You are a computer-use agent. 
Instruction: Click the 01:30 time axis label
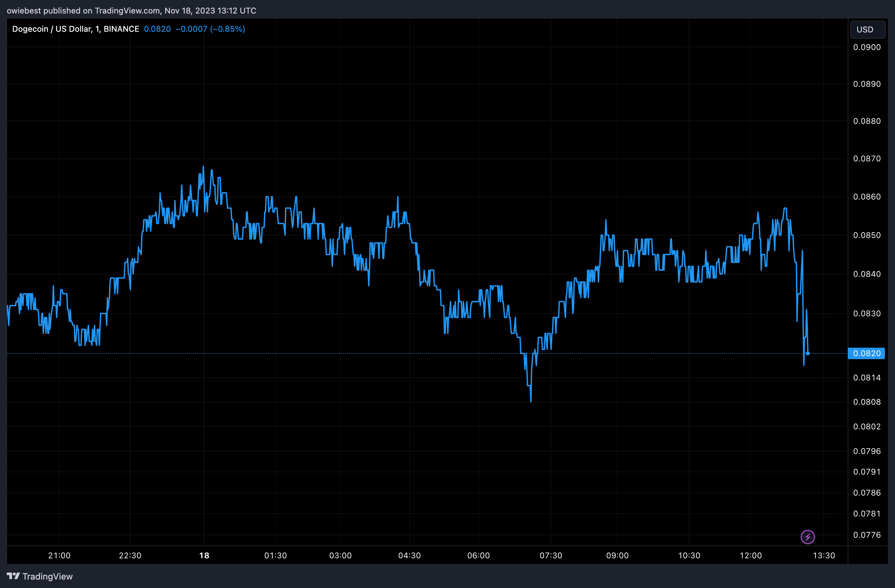point(276,555)
